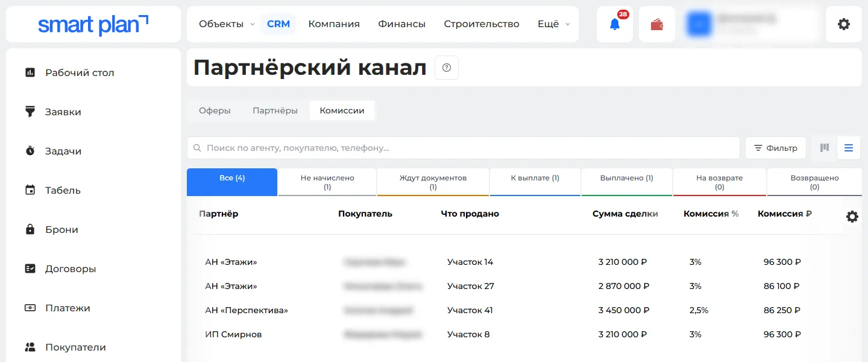
Task: Open the notifications bell
Action: pyautogui.click(x=615, y=24)
